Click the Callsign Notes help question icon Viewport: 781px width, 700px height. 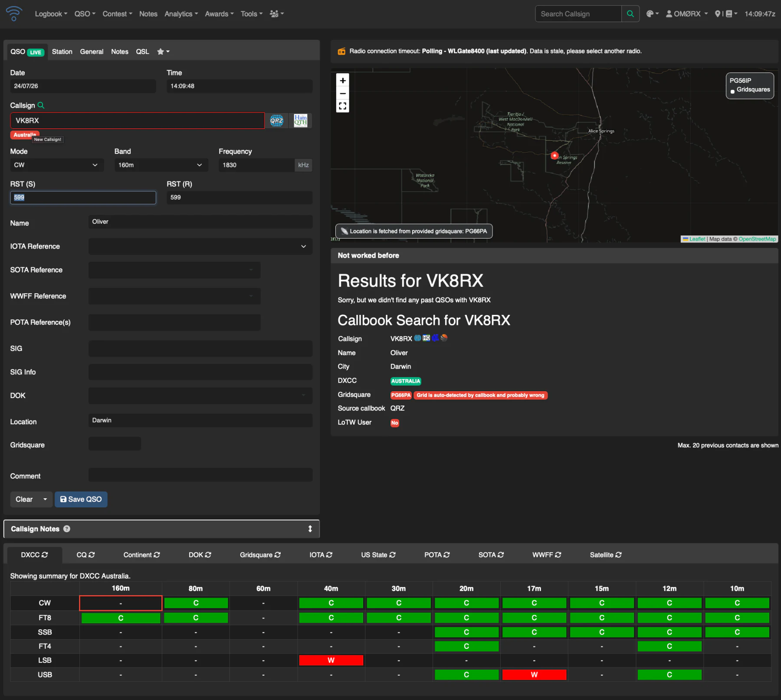coord(67,529)
